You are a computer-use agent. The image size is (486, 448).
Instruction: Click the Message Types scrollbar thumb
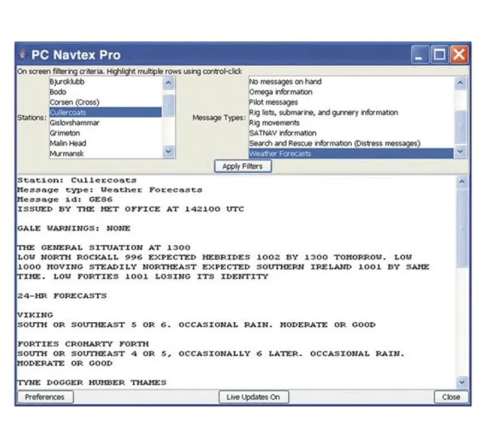click(460, 127)
